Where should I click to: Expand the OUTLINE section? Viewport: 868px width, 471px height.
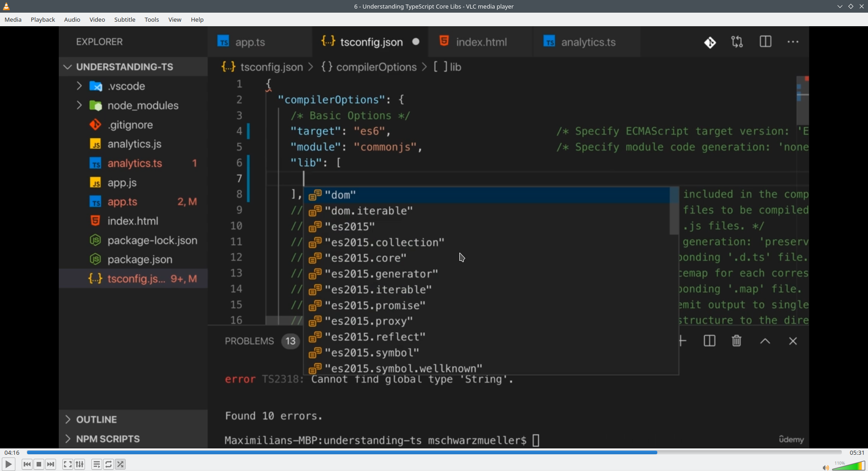tap(133, 419)
